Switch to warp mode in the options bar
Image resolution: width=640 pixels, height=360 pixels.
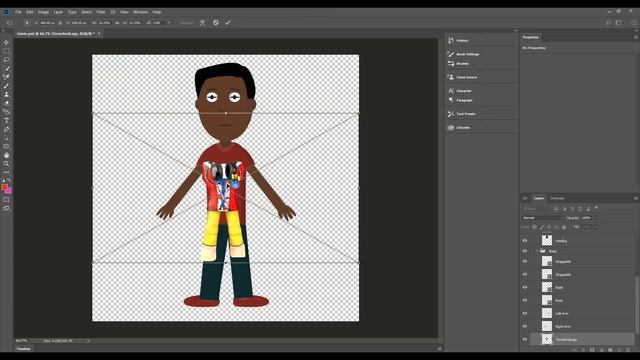tap(202, 23)
